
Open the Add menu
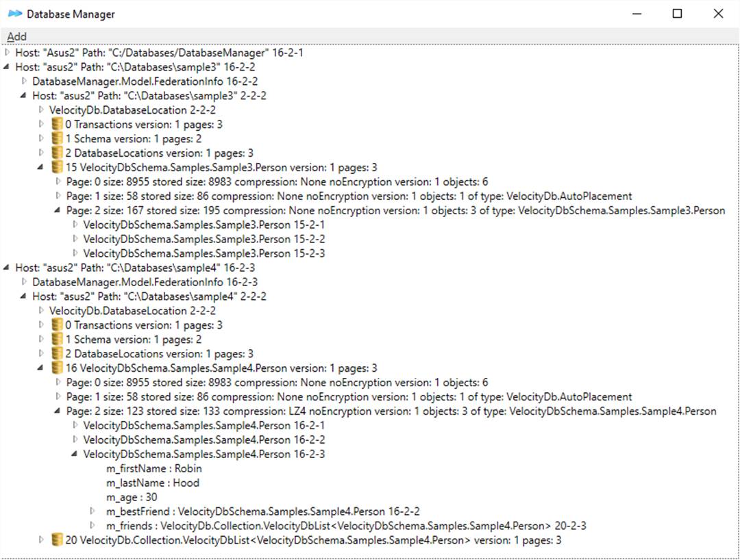click(x=16, y=36)
